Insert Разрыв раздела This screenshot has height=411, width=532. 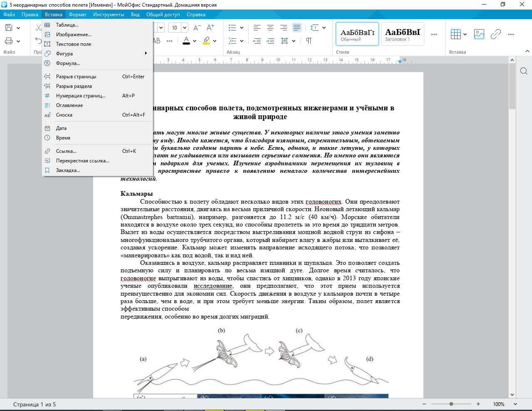pyautogui.click(x=97, y=86)
